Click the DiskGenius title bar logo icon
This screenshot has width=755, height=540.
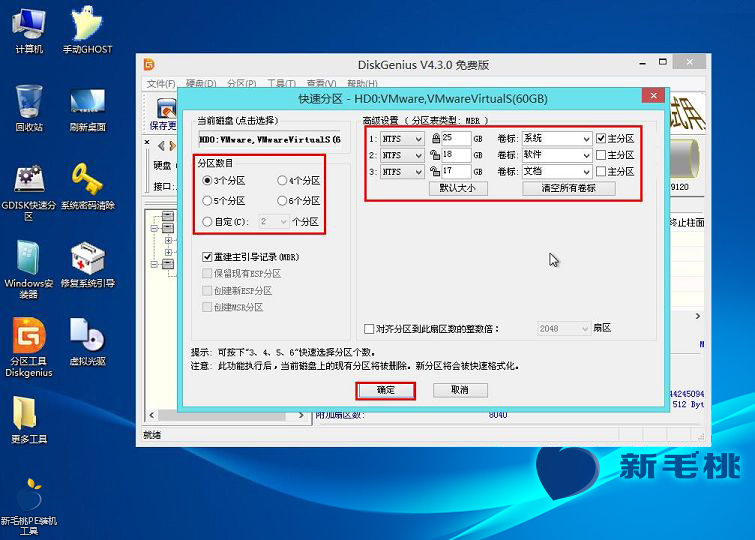[x=149, y=64]
